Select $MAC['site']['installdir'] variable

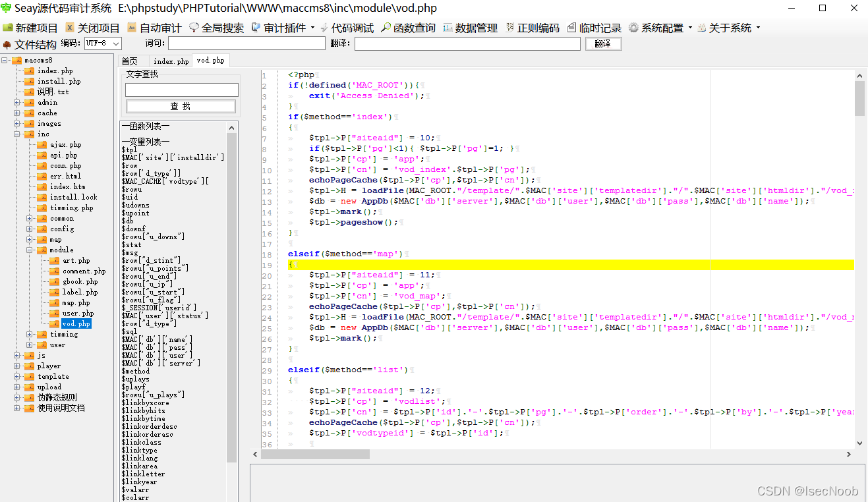[173, 157]
